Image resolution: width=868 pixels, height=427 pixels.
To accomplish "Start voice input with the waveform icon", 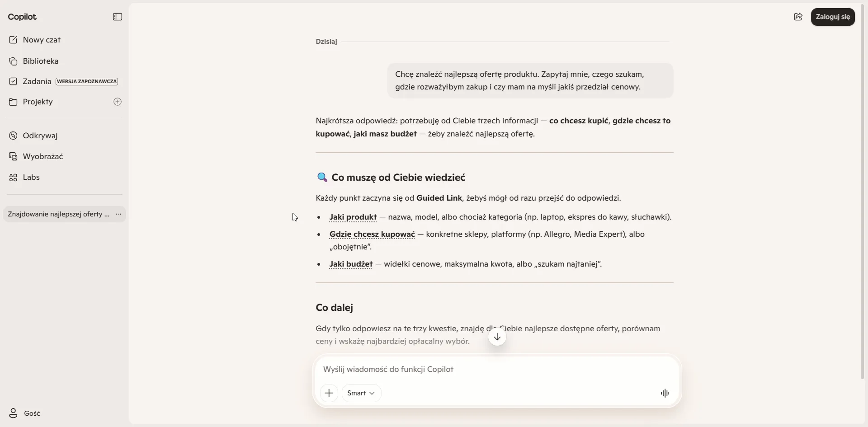I will pyautogui.click(x=665, y=393).
